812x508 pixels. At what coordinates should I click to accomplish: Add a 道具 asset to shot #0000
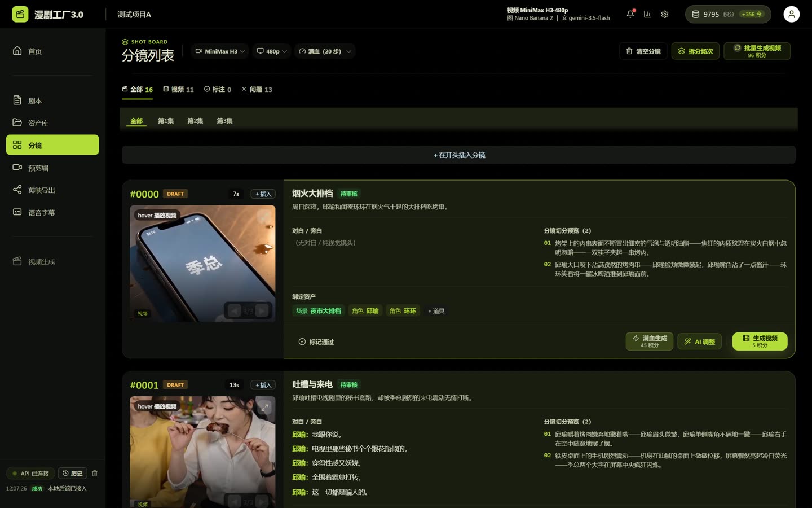[436, 311]
